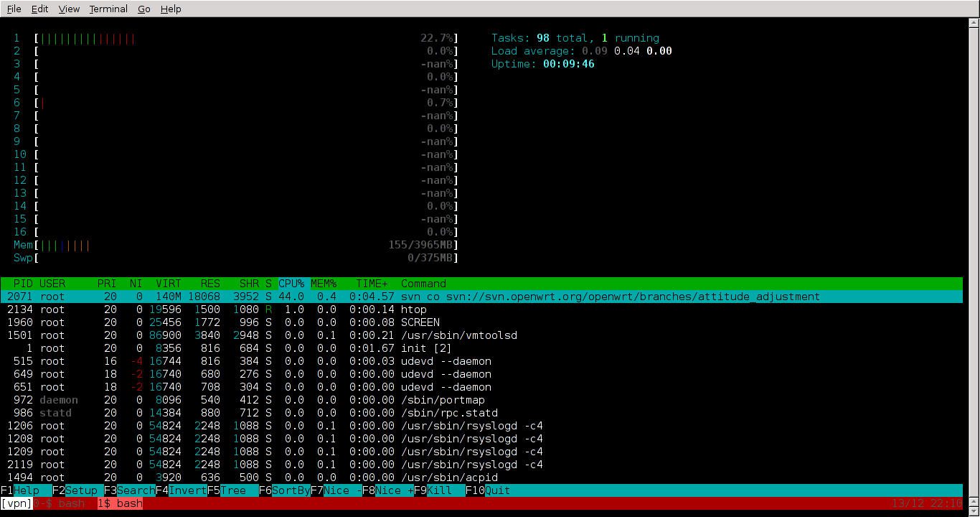Sort by the MEM% column header

324,284
